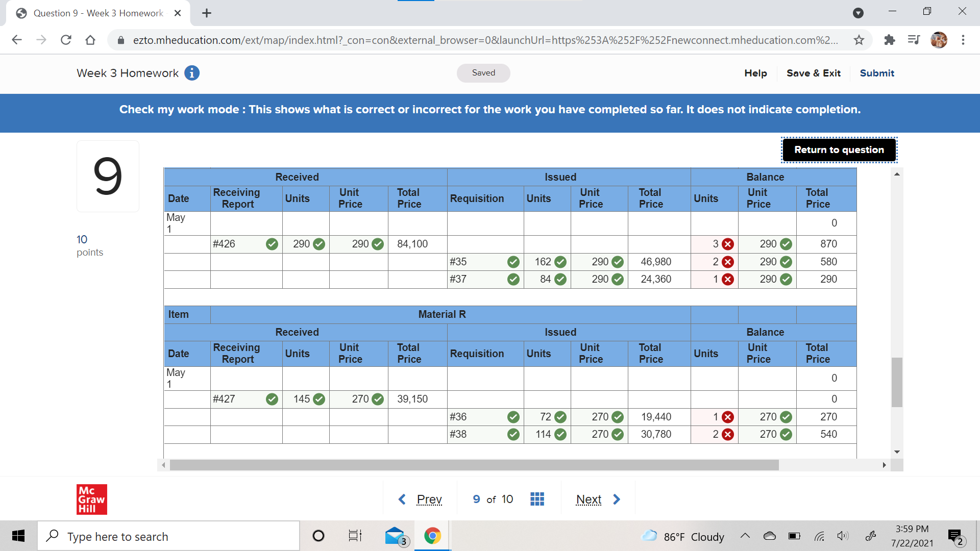The width and height of the screenshot is (980, 551).
Task: Click the red X beside balance units 3
Action: click(x=728, y=244)
